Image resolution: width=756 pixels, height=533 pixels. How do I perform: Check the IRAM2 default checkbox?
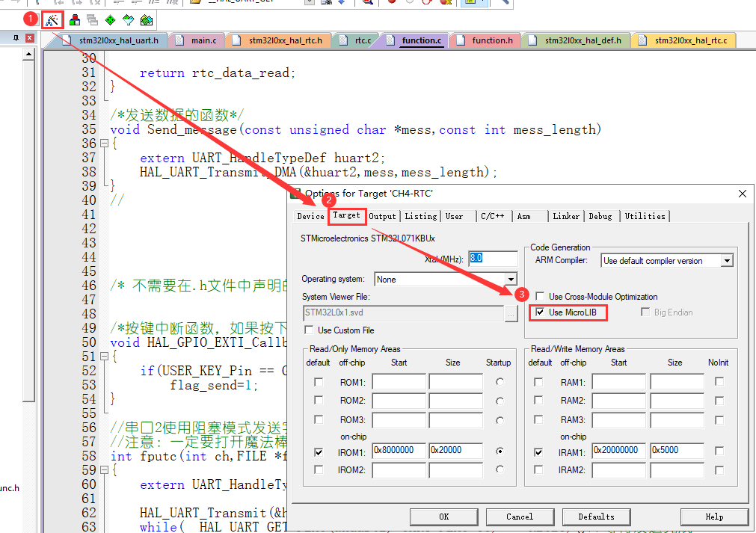pyautogui.click(x=538, y=469)
